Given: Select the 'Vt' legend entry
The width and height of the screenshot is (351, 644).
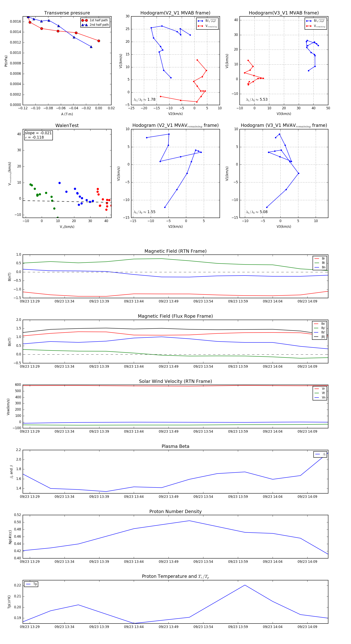Looking at the screenshot, I should click(x=320, y=393).
